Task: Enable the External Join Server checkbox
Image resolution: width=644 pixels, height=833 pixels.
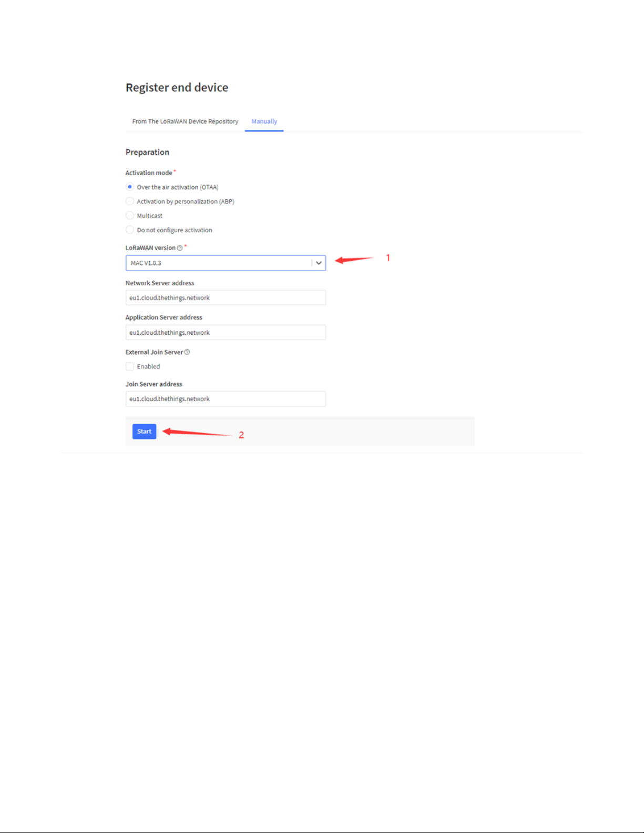Action: point(130,366)
